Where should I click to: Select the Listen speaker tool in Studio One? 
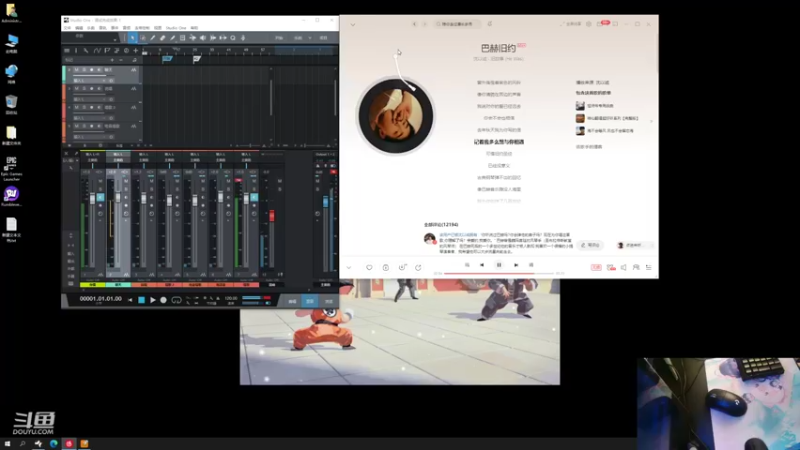pos(203,38)
